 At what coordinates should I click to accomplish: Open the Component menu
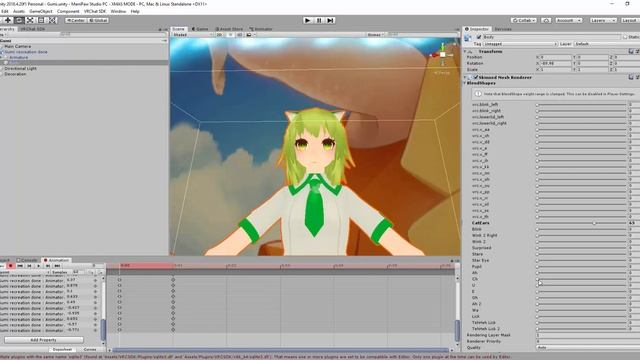pos(68,11)
